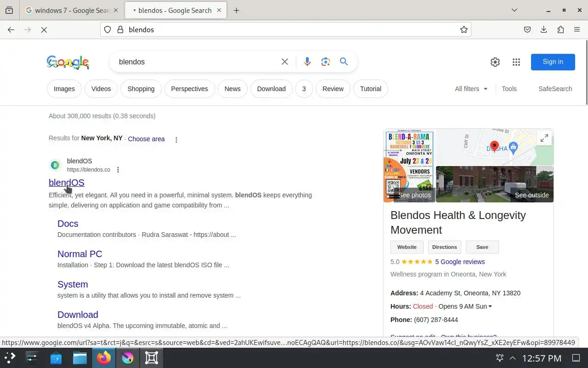Open the list all tabs chevron

tap(514, 10)
